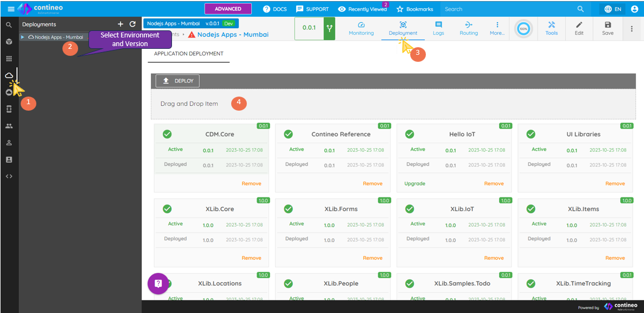
Task: Expand the Nodejs Apps - Mumbai tree node
Action: point(22,37)
